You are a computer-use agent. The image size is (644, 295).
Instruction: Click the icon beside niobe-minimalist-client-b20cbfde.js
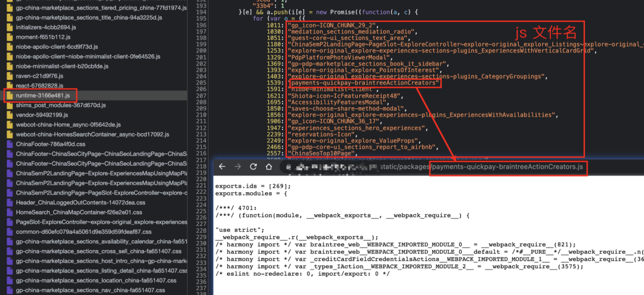point(10,66)
